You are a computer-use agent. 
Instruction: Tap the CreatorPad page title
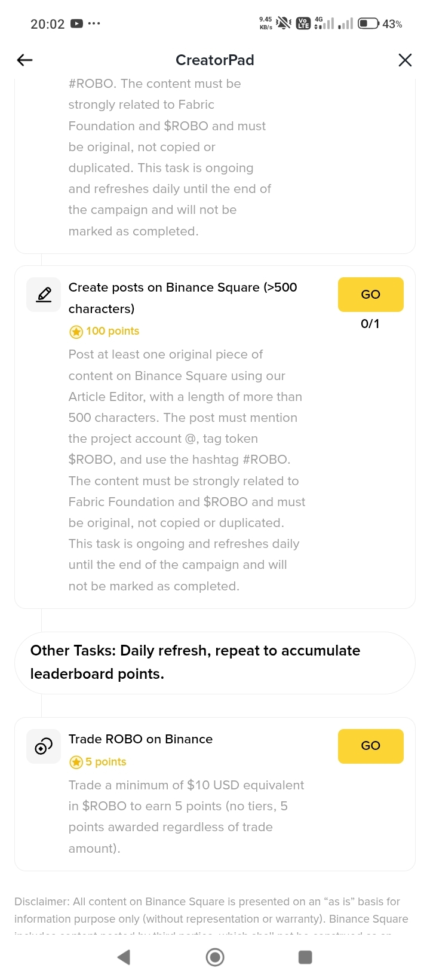coord(215,60)
